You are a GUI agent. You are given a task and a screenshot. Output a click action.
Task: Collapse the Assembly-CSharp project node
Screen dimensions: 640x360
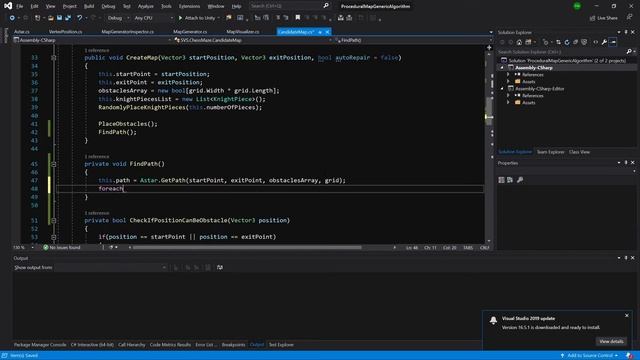pos(502,68)
